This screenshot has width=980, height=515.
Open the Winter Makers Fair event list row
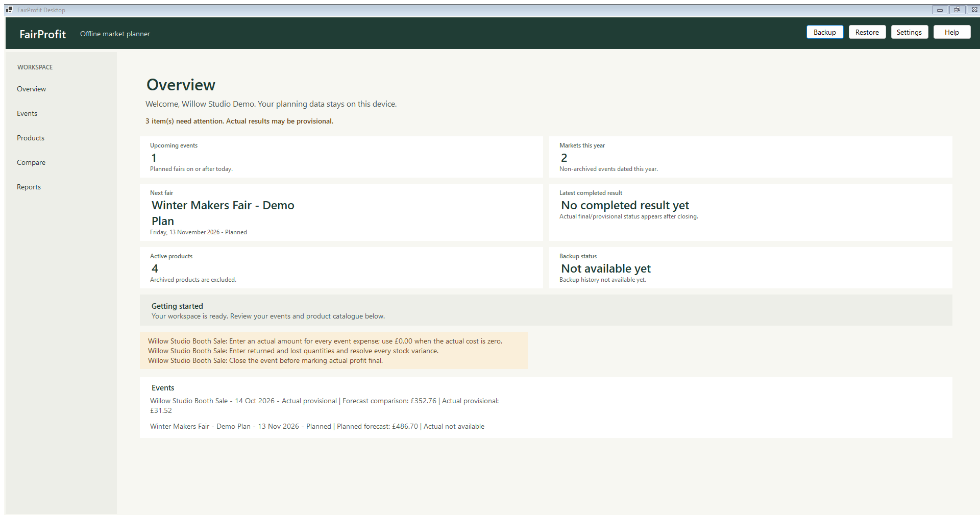click(x=317, y=426)
